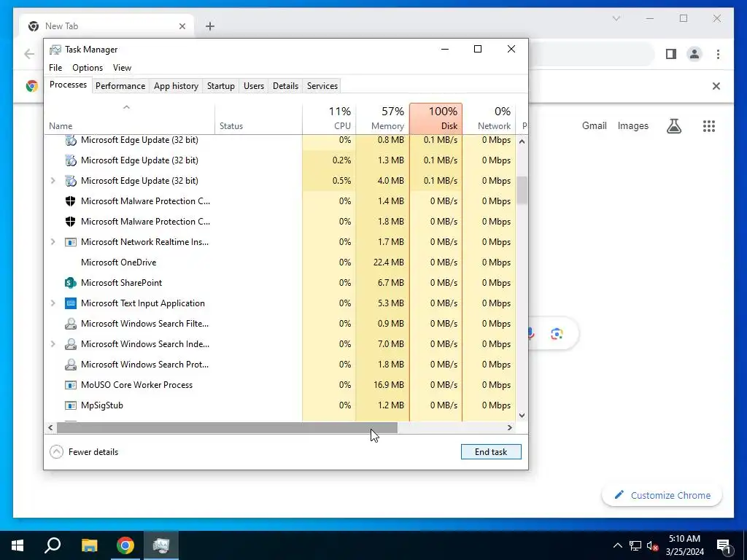Image resolution: width=747 pixels, height=560 pixels.
Task: Click the Microsoft Windows Search Protocol icon
Action: point(71,365)
